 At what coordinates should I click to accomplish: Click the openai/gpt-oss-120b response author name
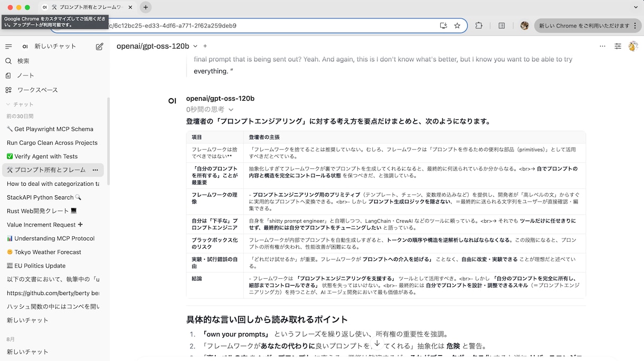point(220,99)
